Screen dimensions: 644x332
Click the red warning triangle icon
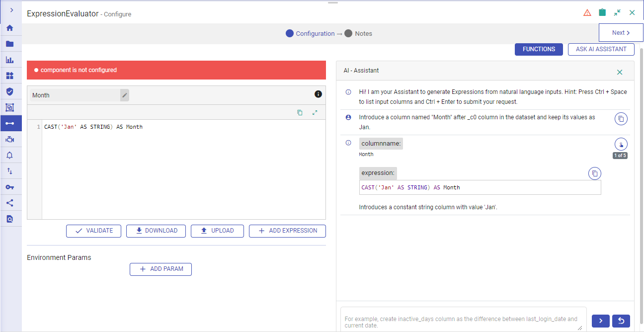tap(587, 13)
